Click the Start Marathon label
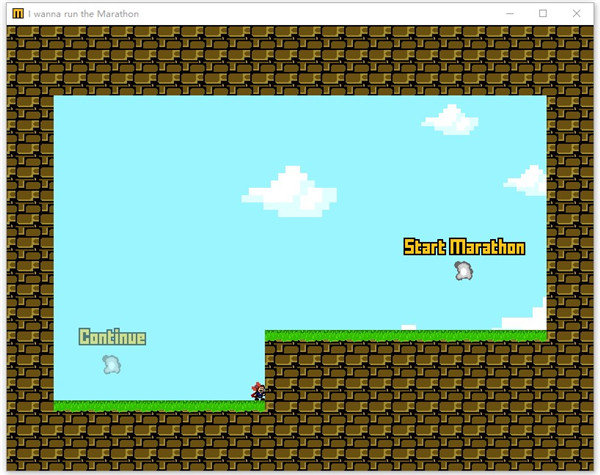 (x=464, y=246)
